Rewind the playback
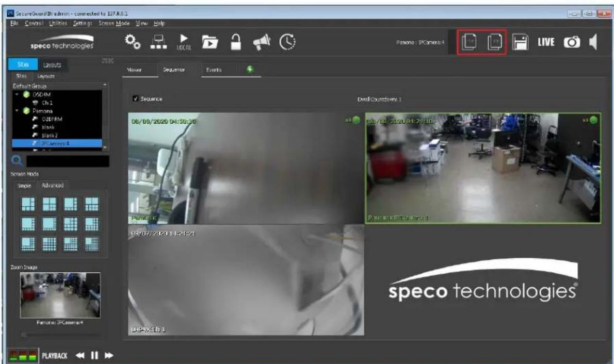The height and width of the screenshot is (364, 614). coord(80,355)
